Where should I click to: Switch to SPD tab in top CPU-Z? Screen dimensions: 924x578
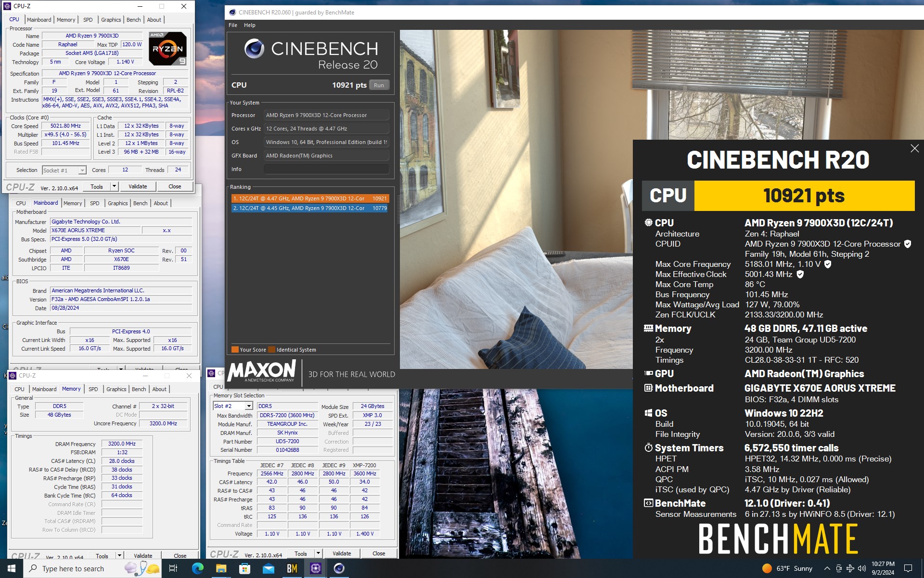point(88,20)
